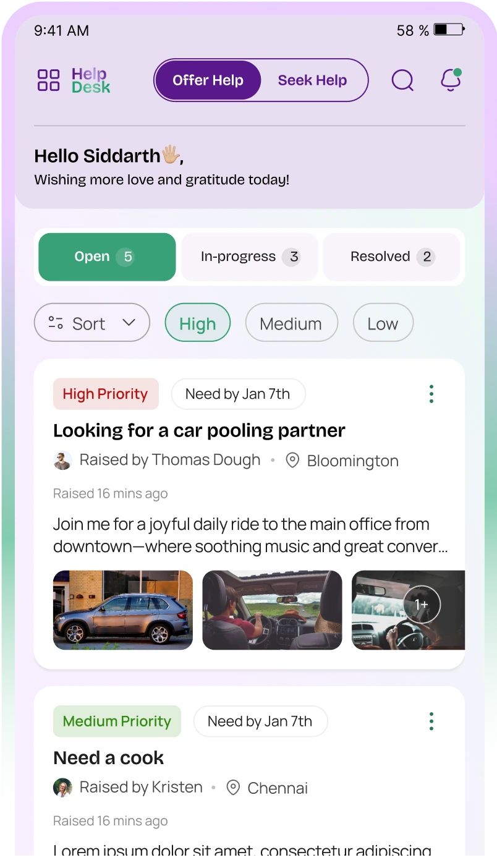Open three-dot menu on car pooling card
Screen dimensions: 497x868
pos(431,394)
